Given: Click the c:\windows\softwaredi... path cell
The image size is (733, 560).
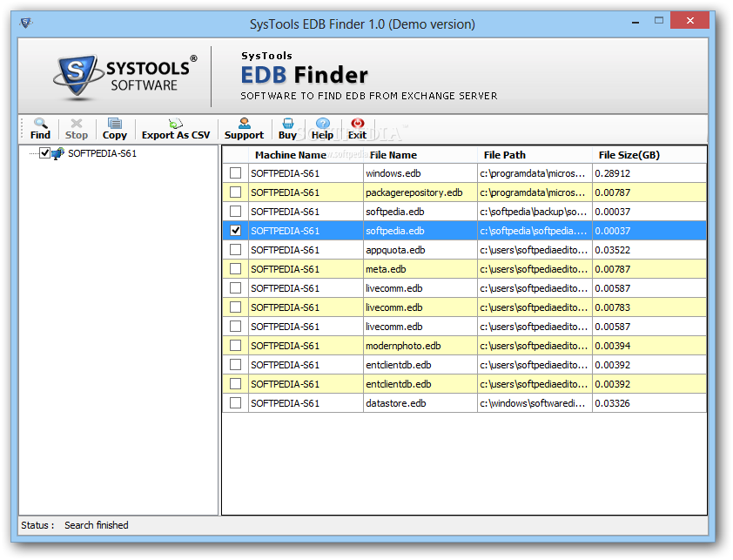Looking at the screenshot, I should coord(535,403).
